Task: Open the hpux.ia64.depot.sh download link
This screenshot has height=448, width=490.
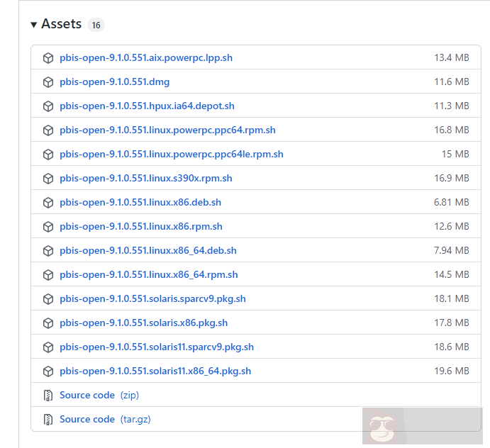Action: pos(147,106)
